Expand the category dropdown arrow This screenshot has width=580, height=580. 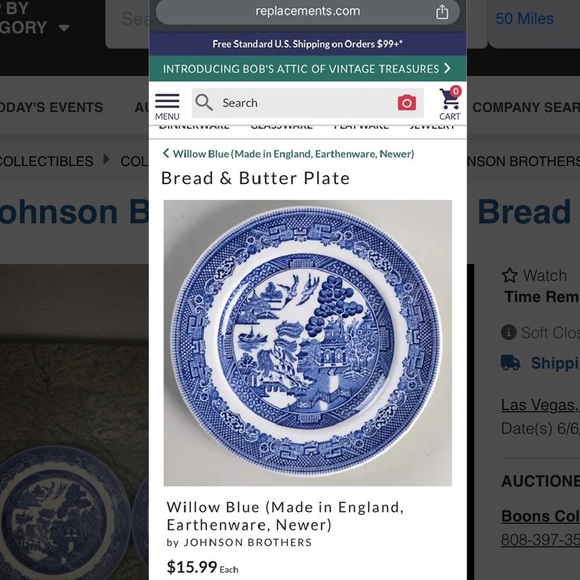pos(64,28)
